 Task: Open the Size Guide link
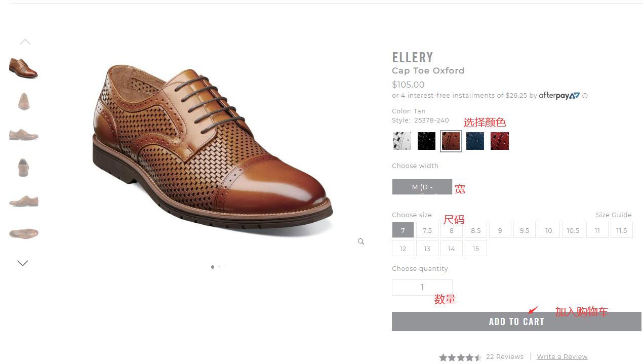(614, 215)
